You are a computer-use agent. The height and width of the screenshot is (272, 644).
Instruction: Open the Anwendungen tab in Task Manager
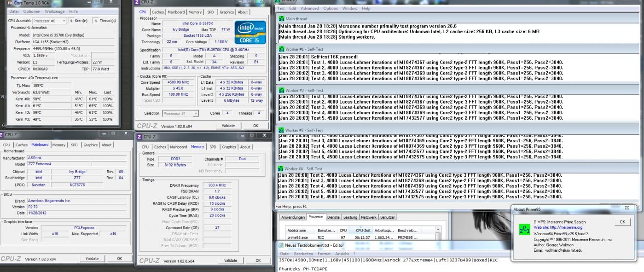(x=293, y=217)
